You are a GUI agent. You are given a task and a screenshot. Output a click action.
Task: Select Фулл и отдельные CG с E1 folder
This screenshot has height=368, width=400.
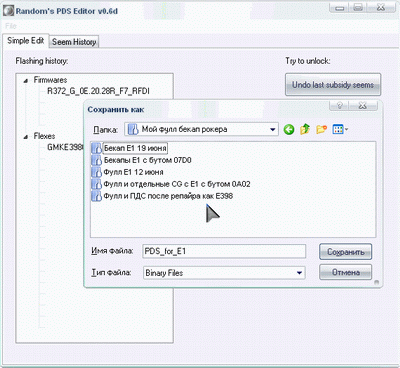[x=177, y=184]
